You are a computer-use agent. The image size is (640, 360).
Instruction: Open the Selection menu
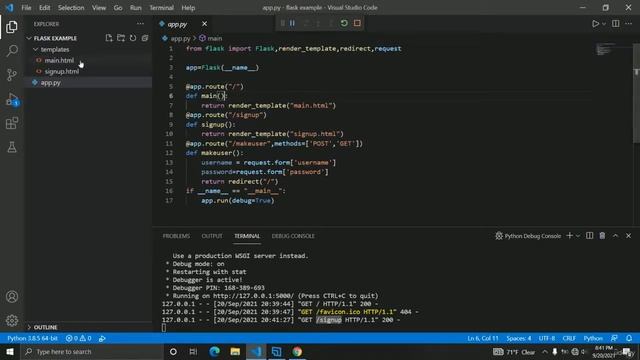[71, 8]
